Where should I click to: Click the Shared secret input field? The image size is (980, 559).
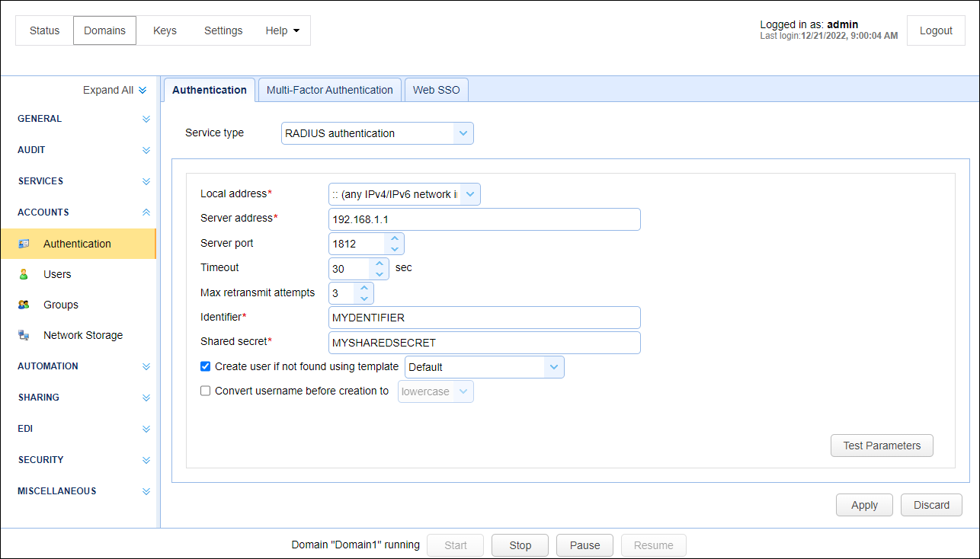pyautogui.click(x=484, y=343)
